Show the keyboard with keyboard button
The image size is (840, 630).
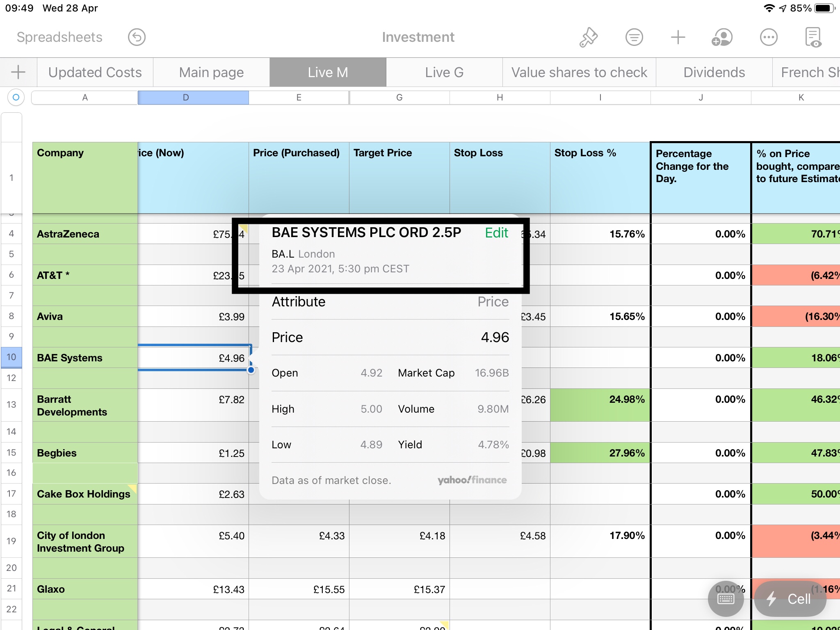click(x=726, y=599)
